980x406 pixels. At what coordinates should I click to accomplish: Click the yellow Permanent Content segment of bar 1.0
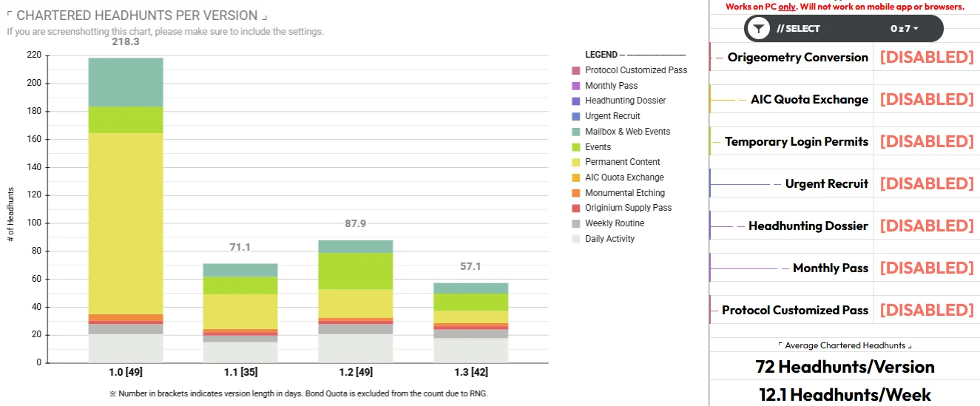pyautogui.click(x=126, y=223)
